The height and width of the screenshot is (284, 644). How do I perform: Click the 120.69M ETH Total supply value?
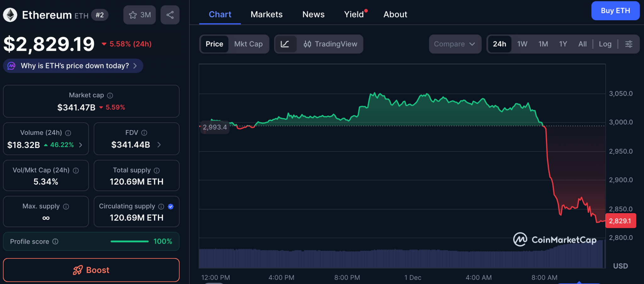coord(136,182)
